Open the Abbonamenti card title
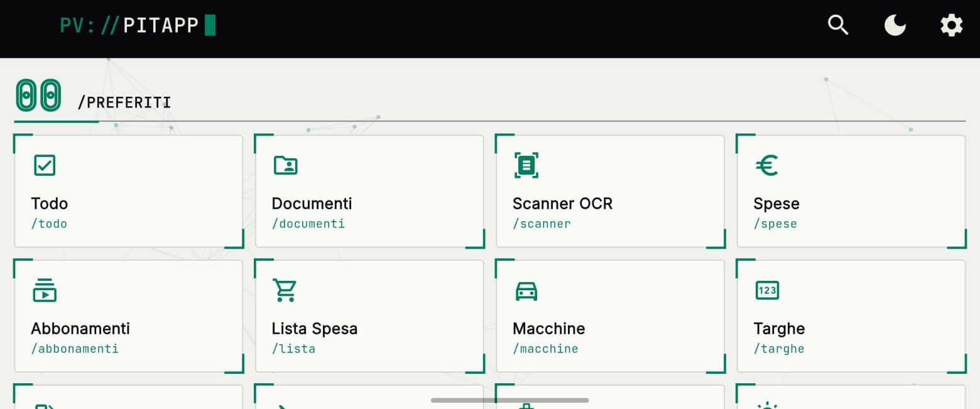This screenshot has width=980, height=409. pos(80,329)
